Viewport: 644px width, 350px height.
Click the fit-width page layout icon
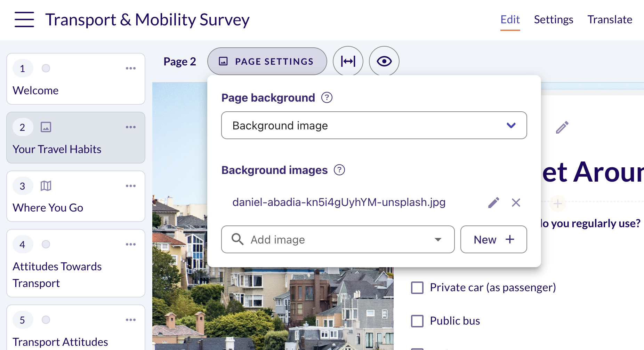coord(348,61)
